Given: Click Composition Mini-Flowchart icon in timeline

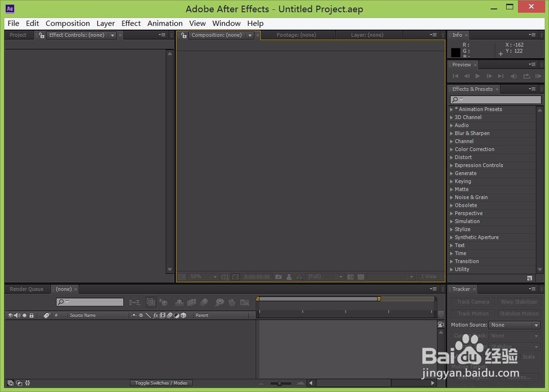Looking at the screenshot, I should pos(135,303).
